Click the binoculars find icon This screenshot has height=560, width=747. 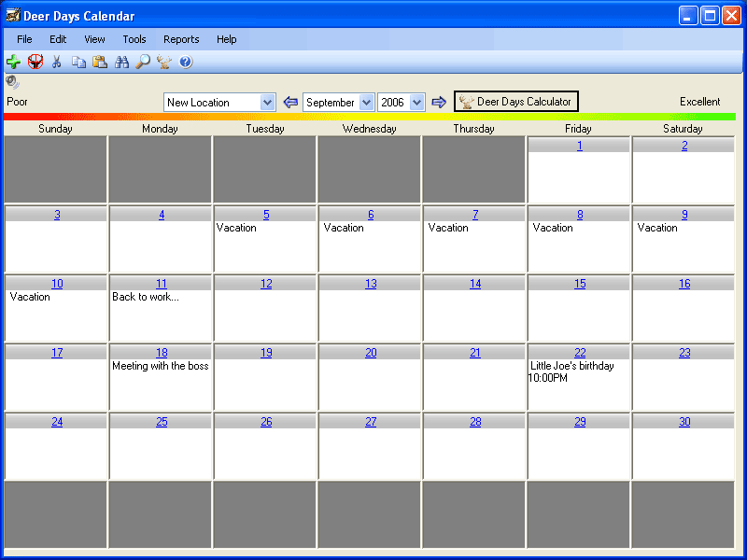click(x=121, y=62)
